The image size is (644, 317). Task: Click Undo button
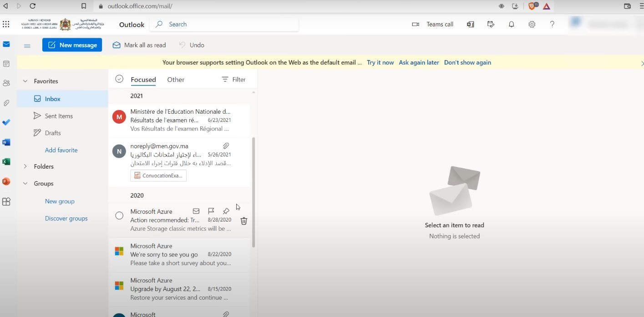[192, 45]
